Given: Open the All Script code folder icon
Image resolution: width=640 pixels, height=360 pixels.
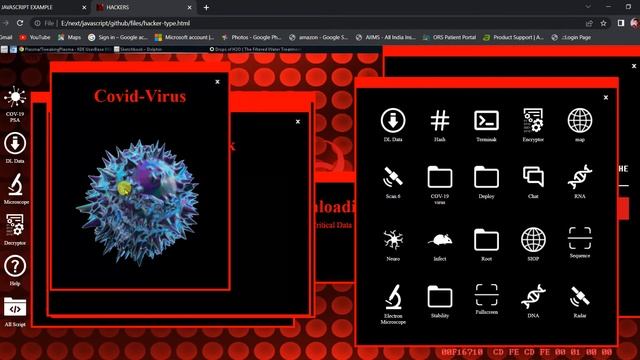Looking at the screenshot, I should [15, 312].
